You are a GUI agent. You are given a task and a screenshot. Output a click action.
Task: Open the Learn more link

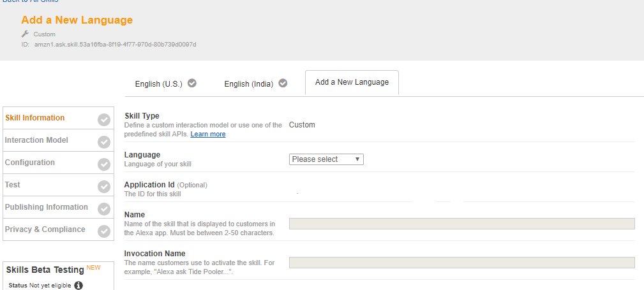tap(207, 134)
